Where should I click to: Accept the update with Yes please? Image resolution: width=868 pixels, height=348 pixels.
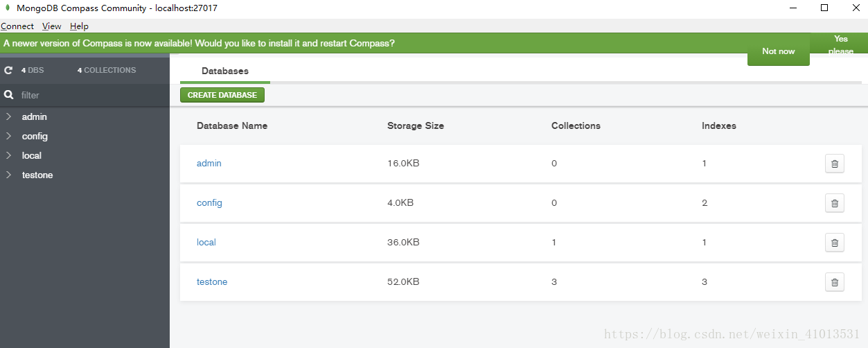coord(841,45)
